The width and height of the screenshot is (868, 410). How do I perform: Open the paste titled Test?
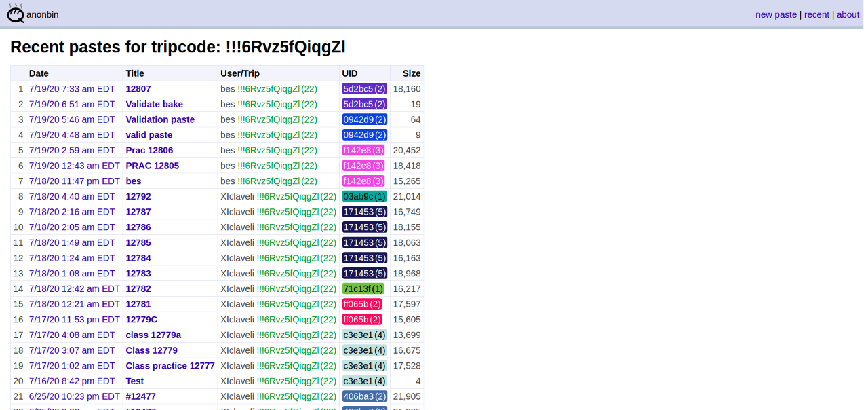tap(135, 381)
